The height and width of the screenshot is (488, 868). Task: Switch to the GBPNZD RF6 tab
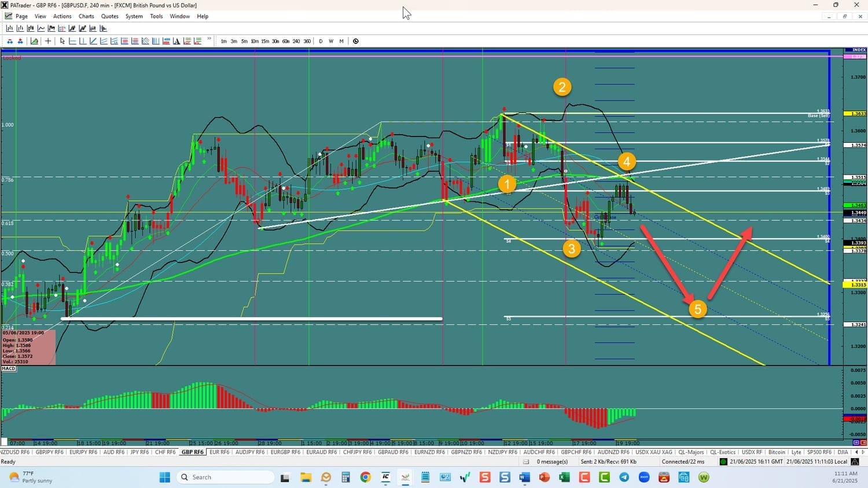(466, 452)
